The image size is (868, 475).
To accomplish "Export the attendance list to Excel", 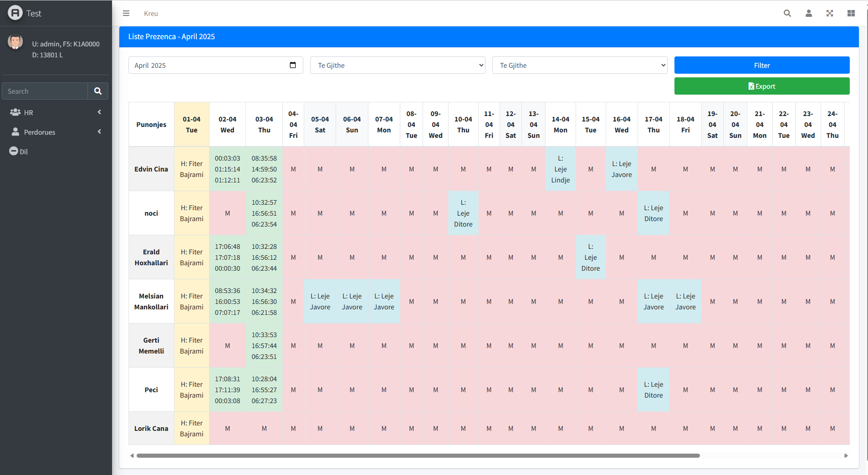I will click(x=761, y=86).
